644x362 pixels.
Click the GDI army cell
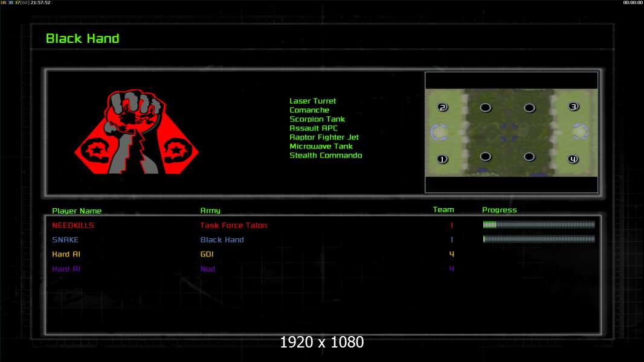(x=207, y=254)
